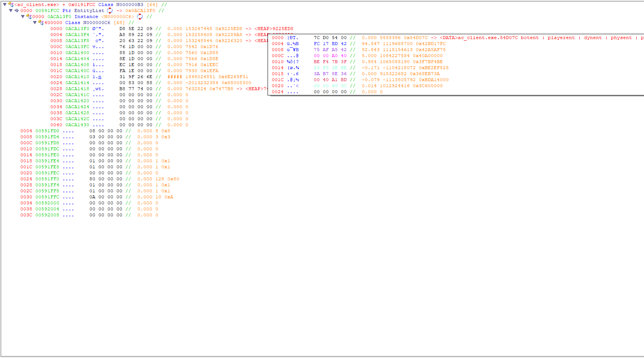The height and width of the screenshot is (358, 644).
Task: Click hex bytes BE F4 7B 3F in popup
Action: (330, 62)
